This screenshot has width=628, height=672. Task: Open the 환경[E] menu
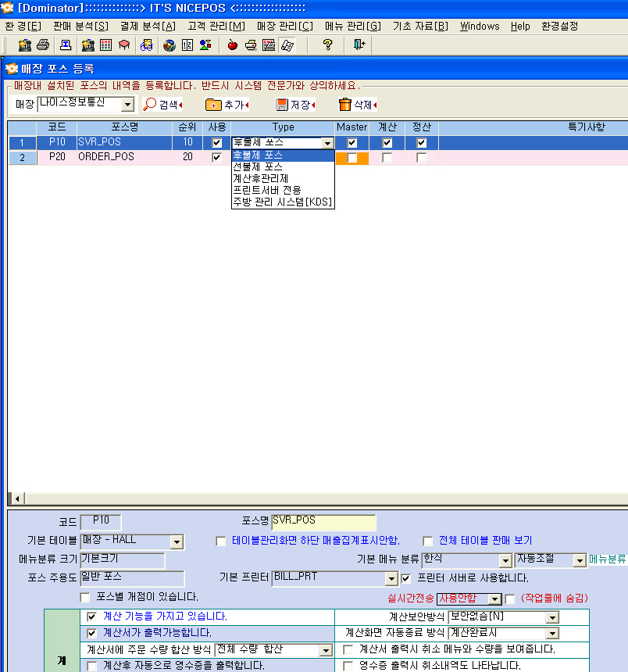[x=23, y=26]
